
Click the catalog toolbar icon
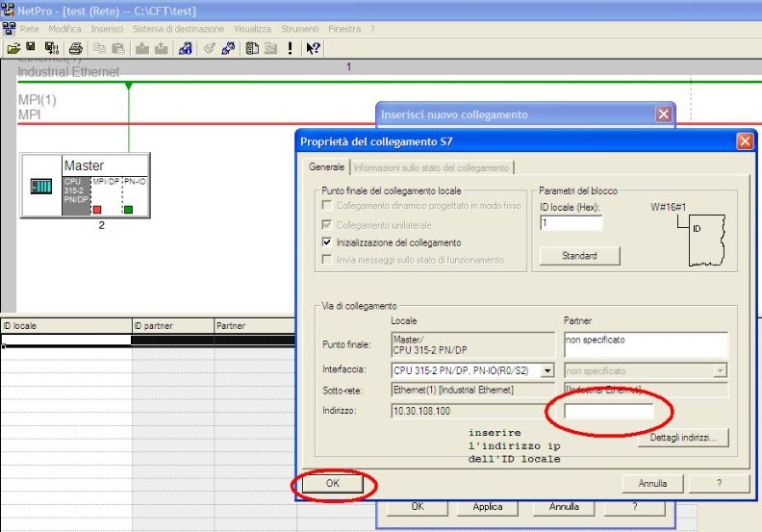pos(252,48)
